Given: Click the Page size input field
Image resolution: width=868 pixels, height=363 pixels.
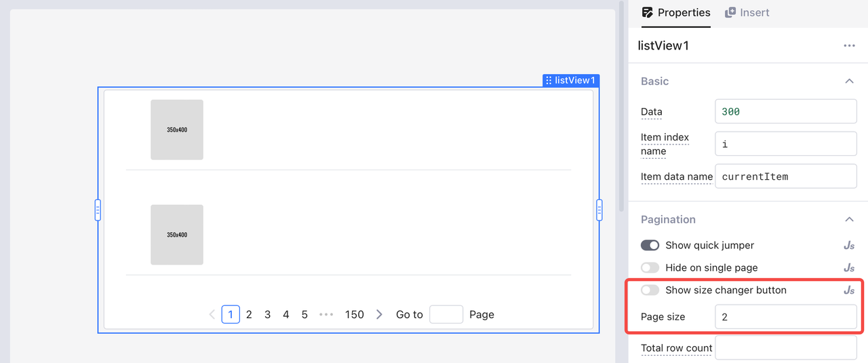Looking at the screenshot, I should tap(785, 317).
